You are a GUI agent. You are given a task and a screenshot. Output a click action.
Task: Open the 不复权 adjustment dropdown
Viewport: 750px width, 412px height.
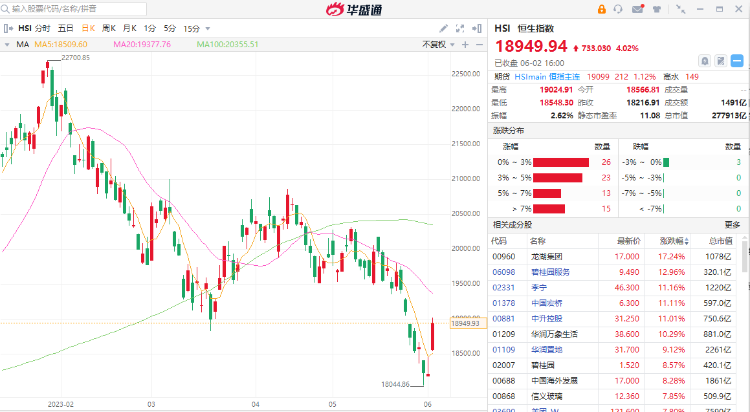438,45
